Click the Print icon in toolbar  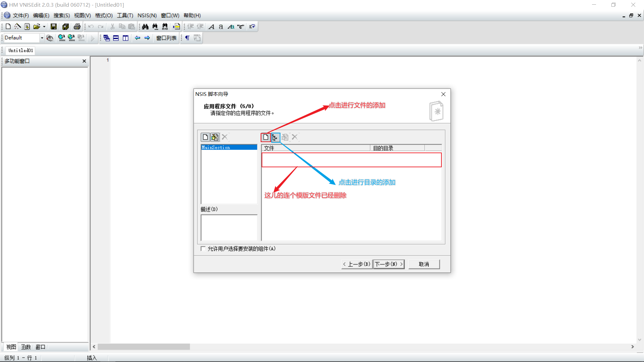coord(77,26)
